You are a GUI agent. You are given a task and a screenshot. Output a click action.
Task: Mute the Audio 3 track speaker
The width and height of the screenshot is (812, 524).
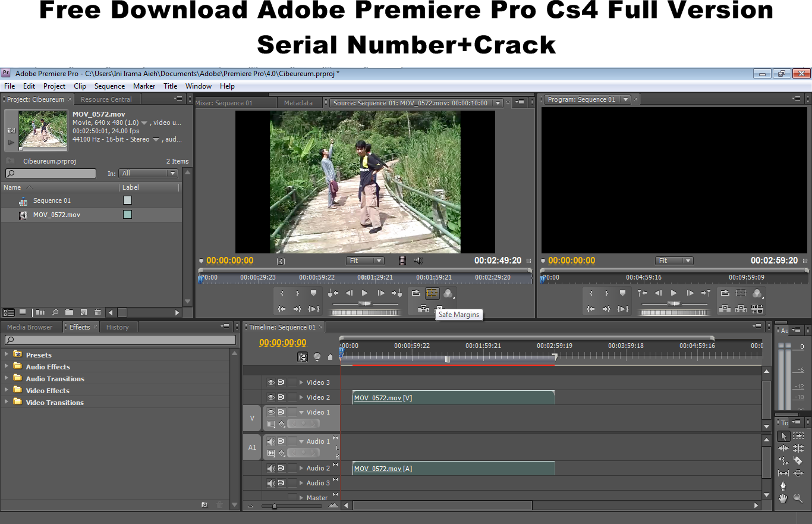tap(271, 483)
